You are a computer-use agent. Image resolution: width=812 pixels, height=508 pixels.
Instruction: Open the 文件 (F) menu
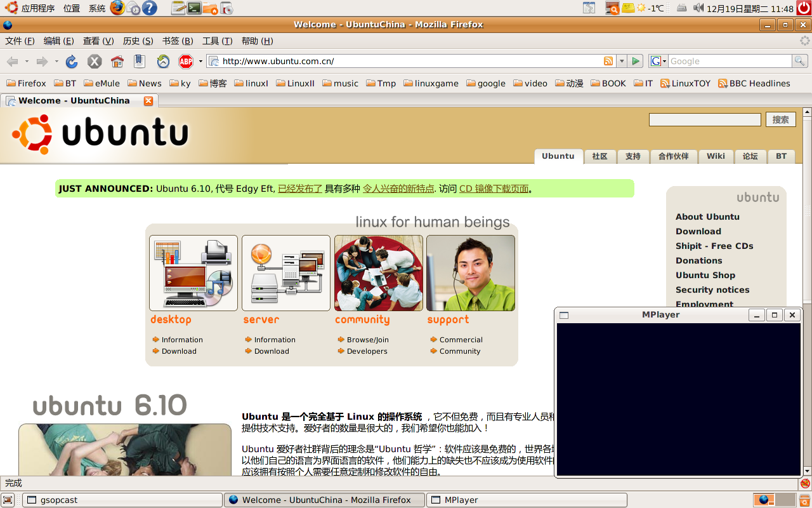[20, 41]
